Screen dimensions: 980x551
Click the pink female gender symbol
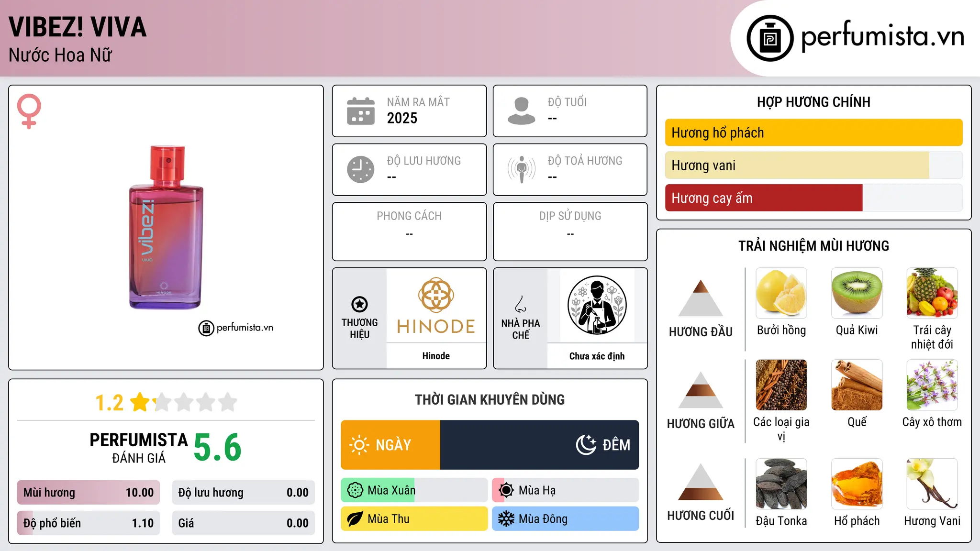click(29, 111)
